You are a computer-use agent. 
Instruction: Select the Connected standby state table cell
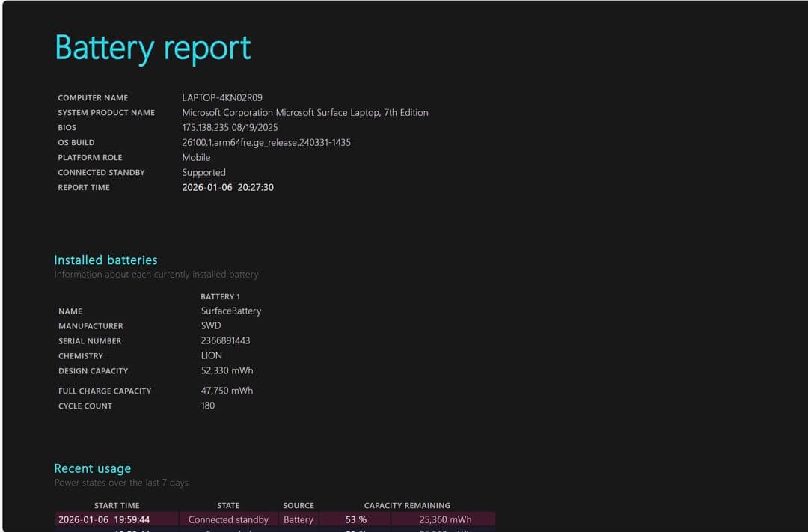tap(228, 519)
